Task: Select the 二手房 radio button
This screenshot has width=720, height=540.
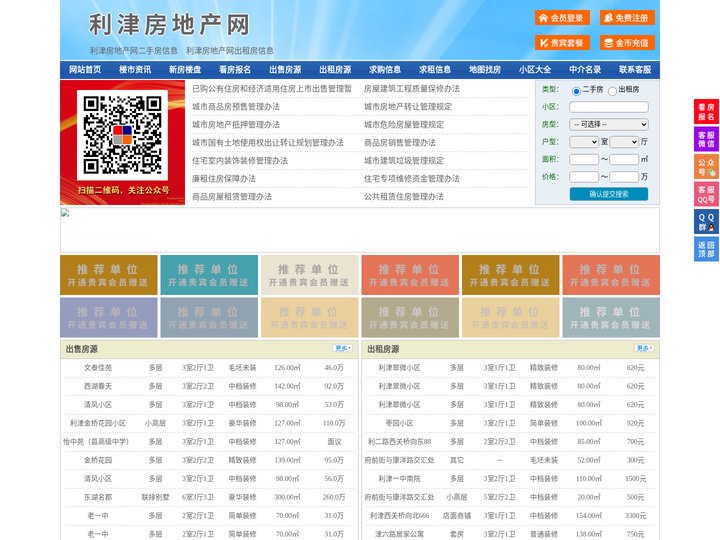Action: tap(576, 91)
